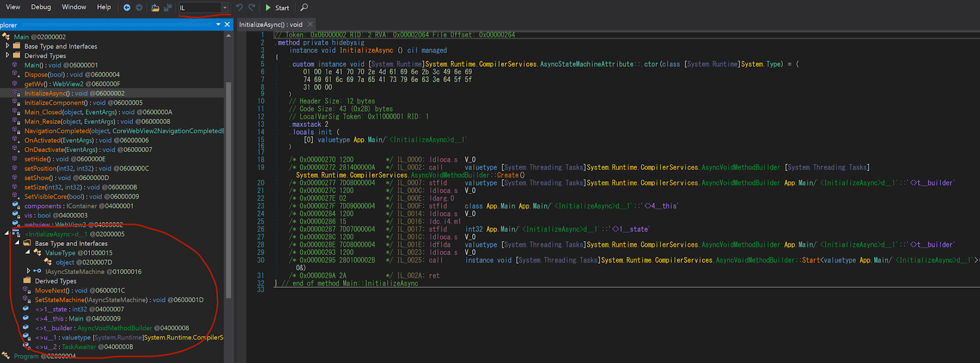
Task: Open a file with the folder icon
Action: 156,7
